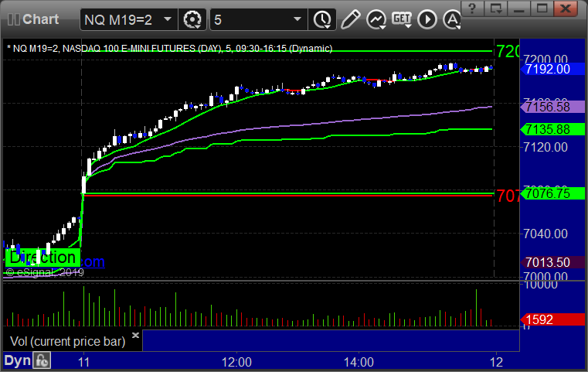Minimize the chart window
Image resolution: width=588 pixels, height=372 pixels.
point(518,9)
